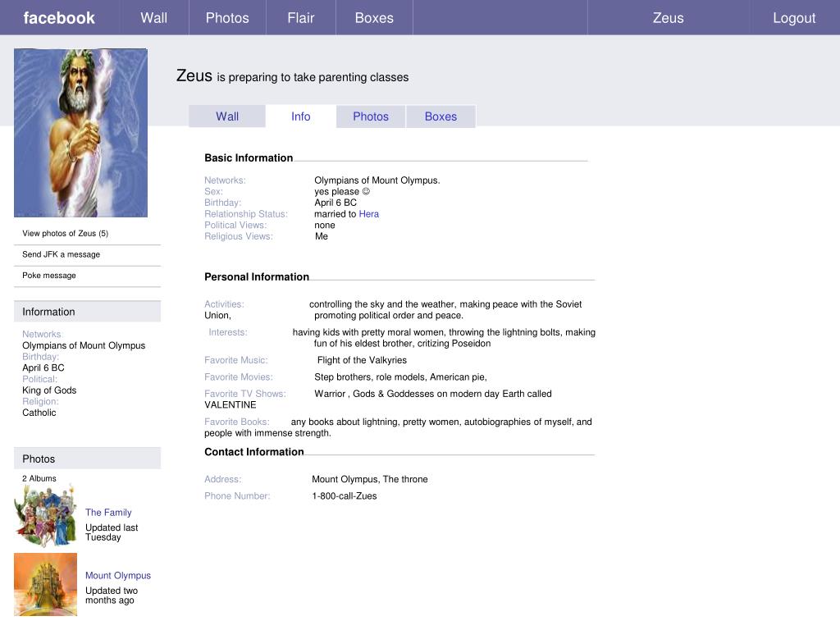Click 'Mount Olympus, The throne' address
Image resolution: width=840 pixels, height=630 pixels.
(x=370, y=479)
